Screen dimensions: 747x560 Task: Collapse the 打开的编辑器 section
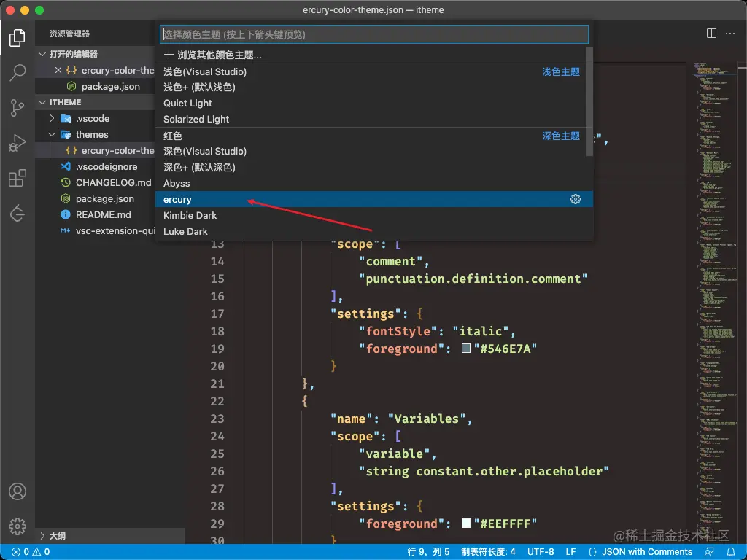pyautogui.click(x=42, y=54)
